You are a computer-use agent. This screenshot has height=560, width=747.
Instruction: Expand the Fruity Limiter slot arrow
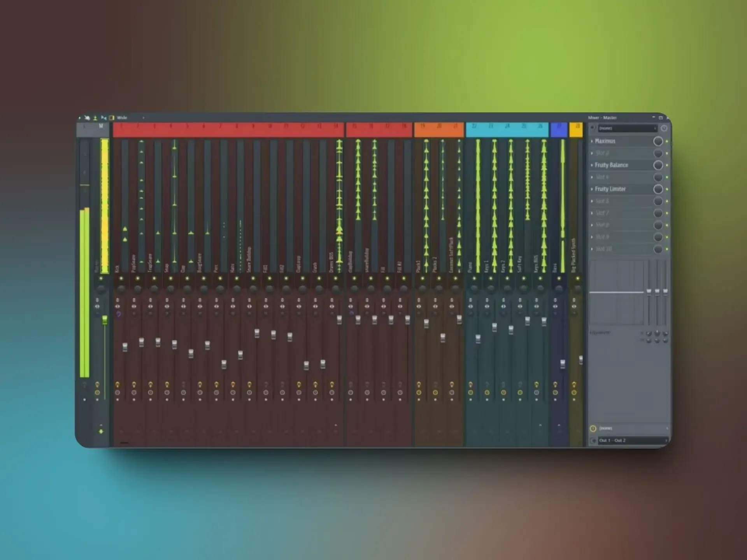pyautogui.click(x=592, y=189)
